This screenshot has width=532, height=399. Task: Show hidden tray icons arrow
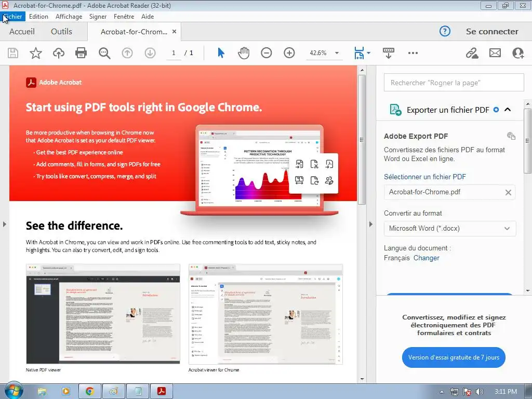point(442,392)
